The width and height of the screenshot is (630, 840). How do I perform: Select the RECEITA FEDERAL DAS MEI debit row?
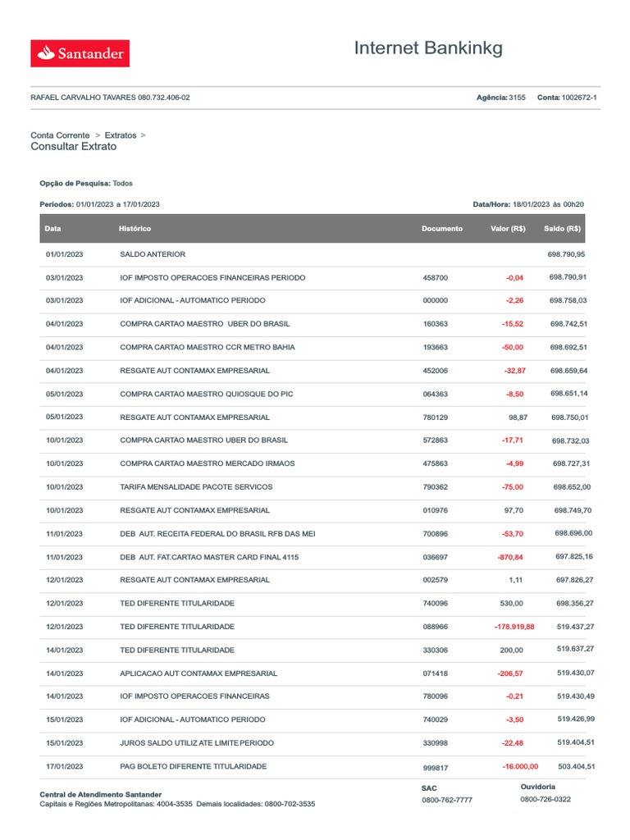pos(217,534)
